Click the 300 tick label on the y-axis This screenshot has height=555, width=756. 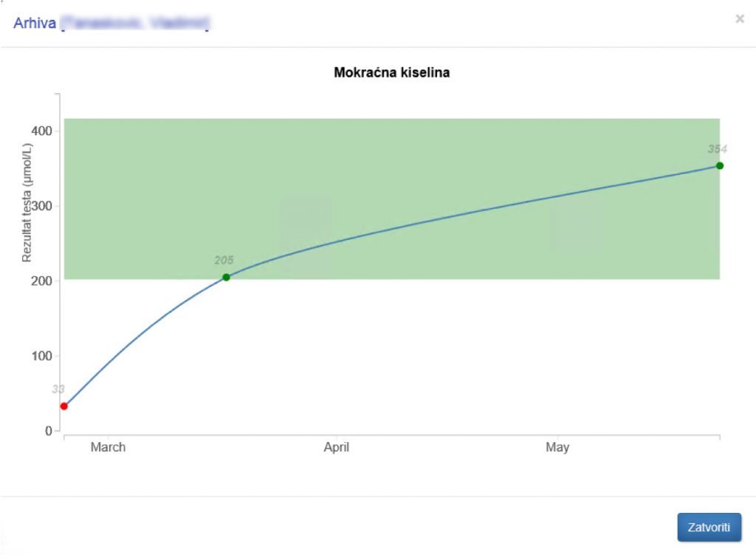click(x=41, y=206)
